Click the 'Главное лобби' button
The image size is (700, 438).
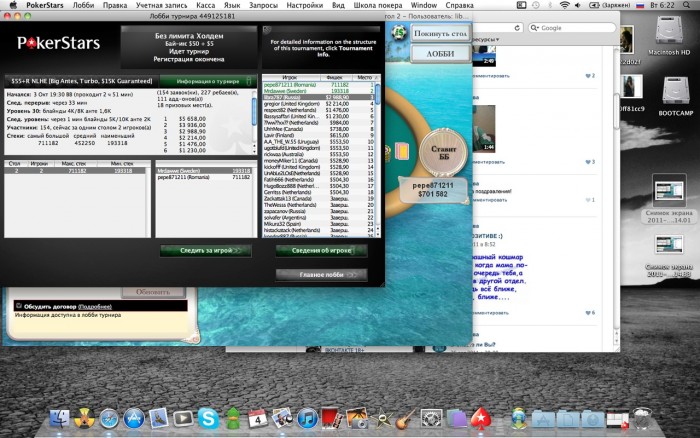pos(320,274)
